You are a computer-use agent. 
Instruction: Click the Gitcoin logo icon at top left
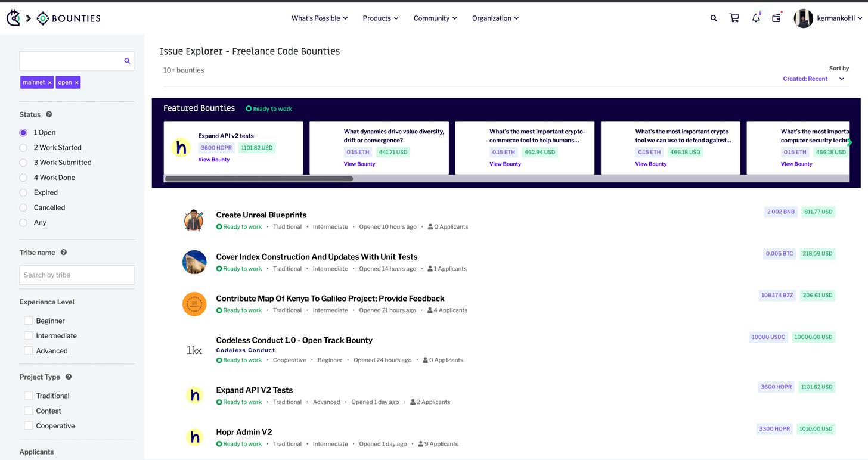point(13,18)
